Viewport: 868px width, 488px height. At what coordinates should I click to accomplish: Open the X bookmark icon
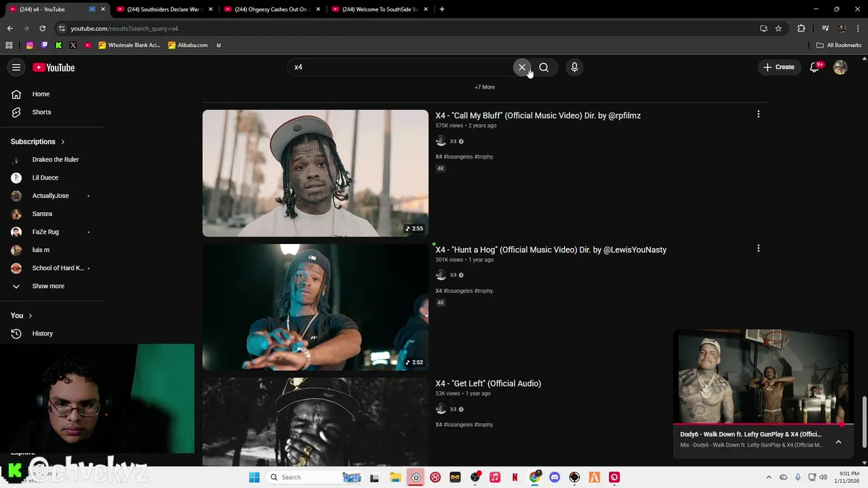pos(73,45)
